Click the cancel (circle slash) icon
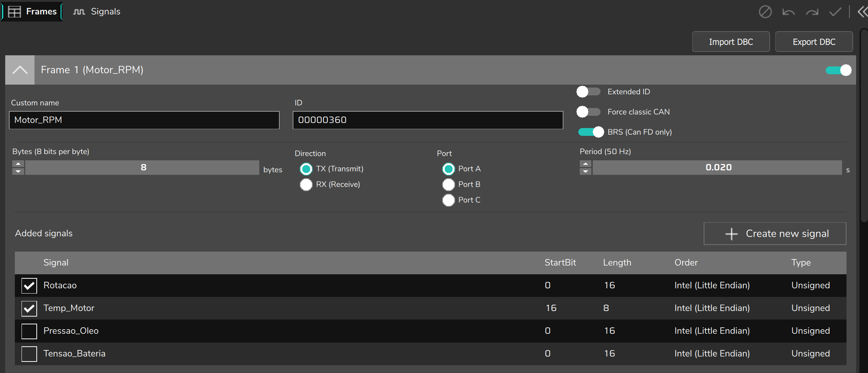The width and height of the screenshot is (868, 373). tap(765, 12)
